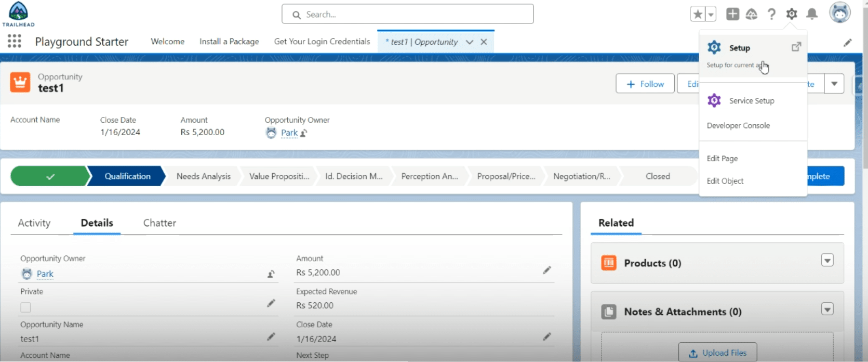Select the Closed stage in path

click(x=658, y=176)
